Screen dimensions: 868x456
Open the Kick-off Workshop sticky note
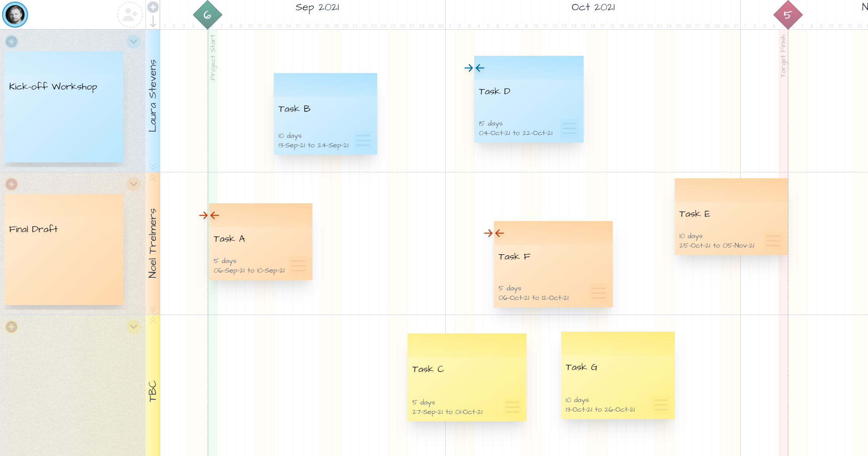[x=63, y=107]
